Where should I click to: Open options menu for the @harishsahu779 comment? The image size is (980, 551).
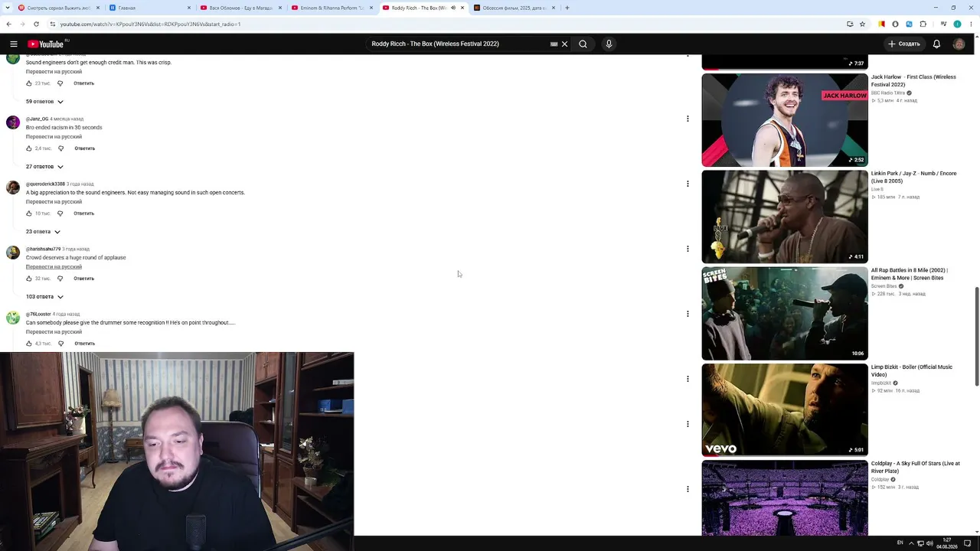click(688, 249)
